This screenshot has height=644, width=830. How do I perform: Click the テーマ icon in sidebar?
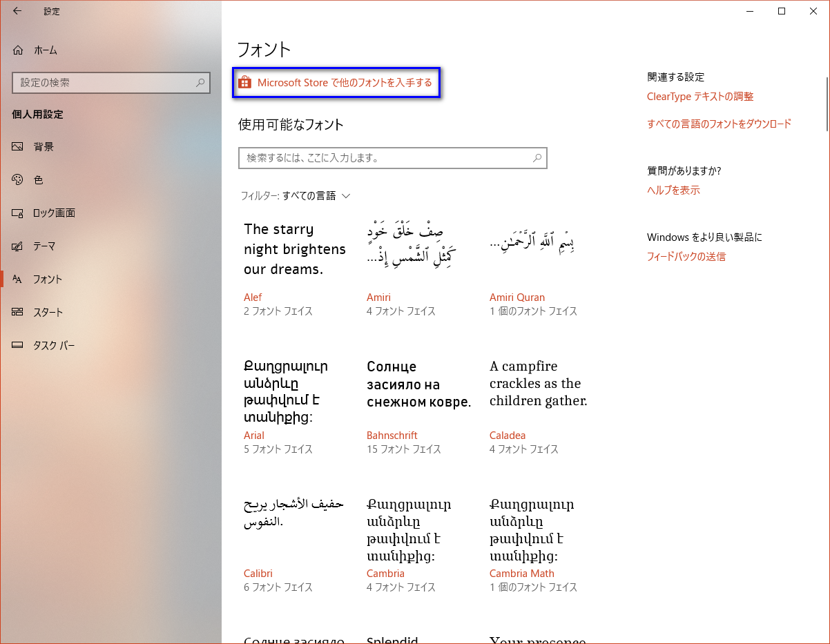[18, 246]
